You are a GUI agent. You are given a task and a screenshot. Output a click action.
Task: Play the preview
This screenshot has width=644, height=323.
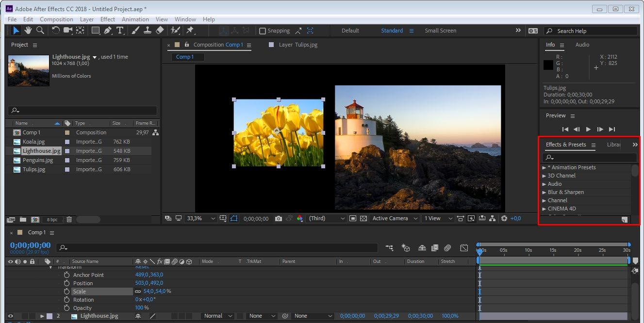click(588, 129)
